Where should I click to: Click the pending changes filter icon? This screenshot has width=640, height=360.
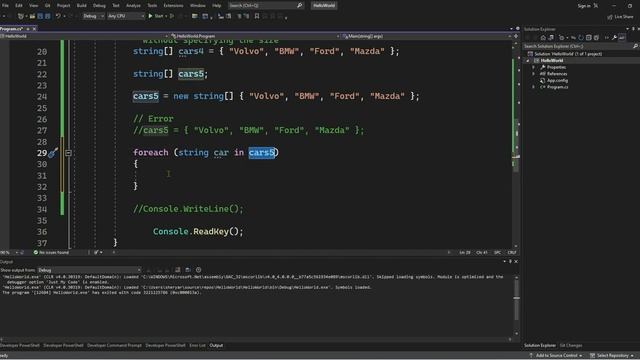click(x=562, y=38)
